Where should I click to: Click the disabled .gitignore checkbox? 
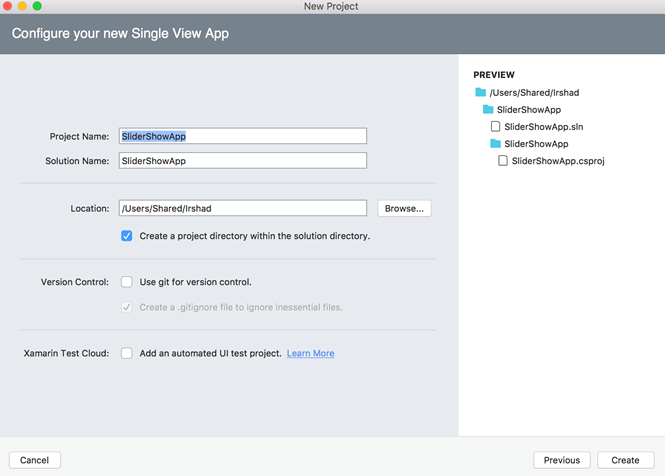tap(126, 307)
